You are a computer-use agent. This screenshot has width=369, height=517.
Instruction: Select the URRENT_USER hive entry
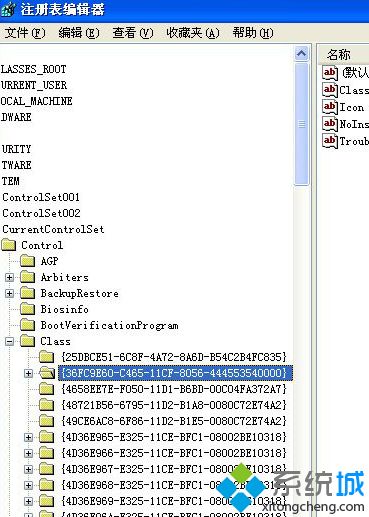tap(34, 85)
